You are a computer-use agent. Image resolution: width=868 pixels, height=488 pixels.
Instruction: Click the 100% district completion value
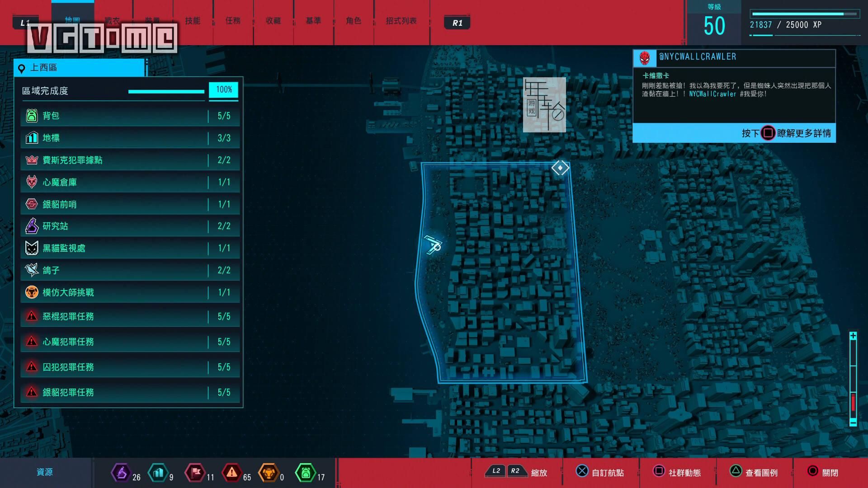click(224, 90)
